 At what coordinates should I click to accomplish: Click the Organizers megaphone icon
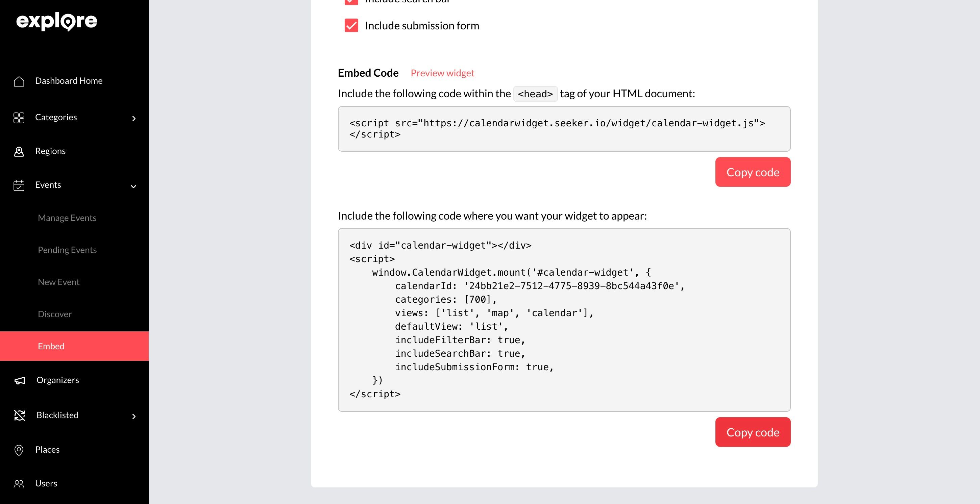coord(19,380)
